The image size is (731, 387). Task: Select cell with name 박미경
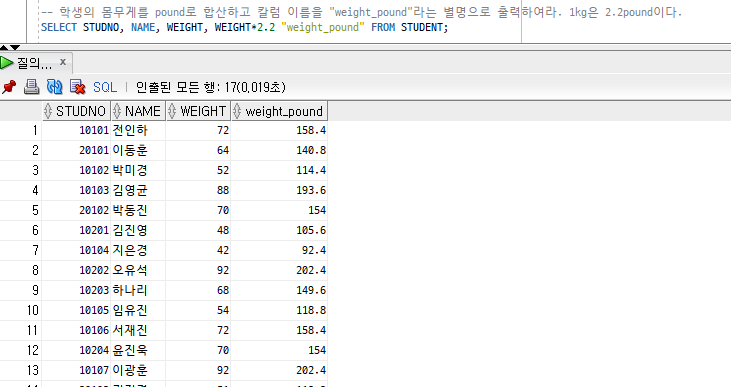click(x=138, y=170)
